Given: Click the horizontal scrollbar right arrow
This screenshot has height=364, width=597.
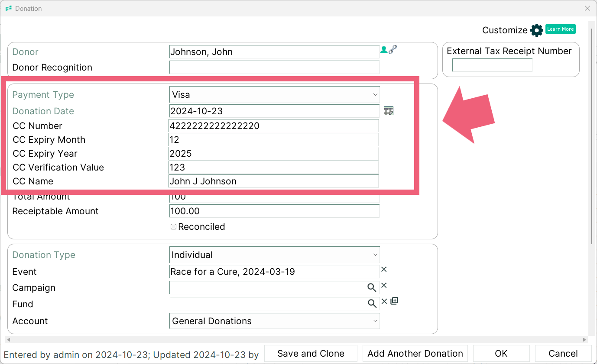Looking at the screenshot, I should [584, 340].
